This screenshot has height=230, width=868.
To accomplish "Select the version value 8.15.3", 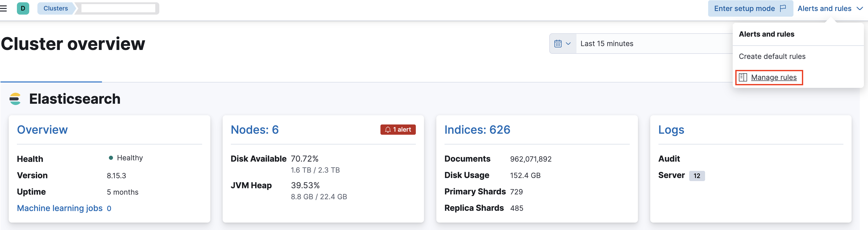I will coord(116,176).
